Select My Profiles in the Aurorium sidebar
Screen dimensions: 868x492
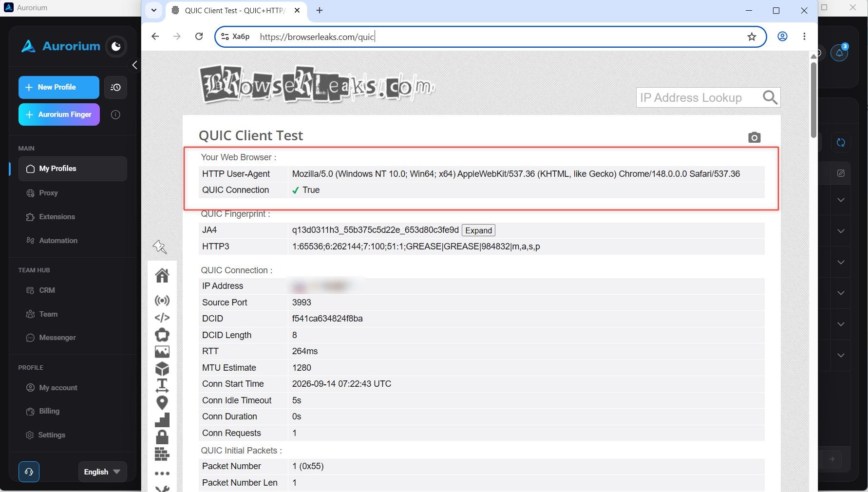pyautogui.click(x=73, y=169)
